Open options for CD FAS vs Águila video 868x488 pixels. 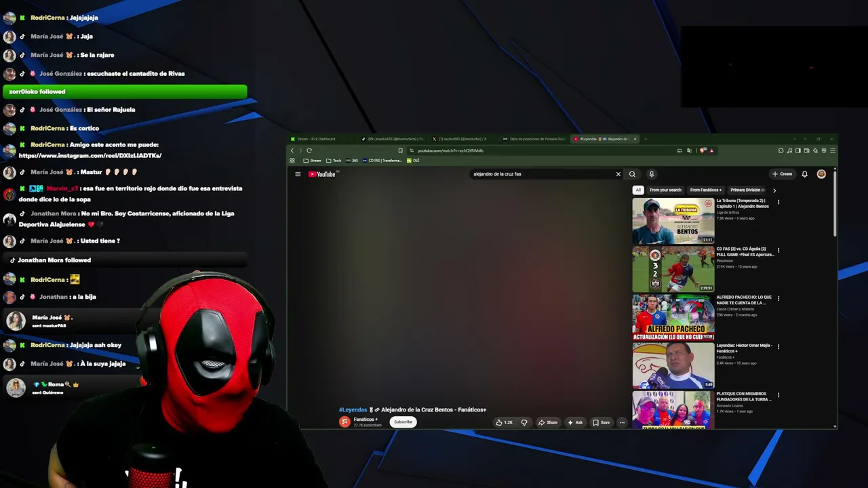[778, 250]
